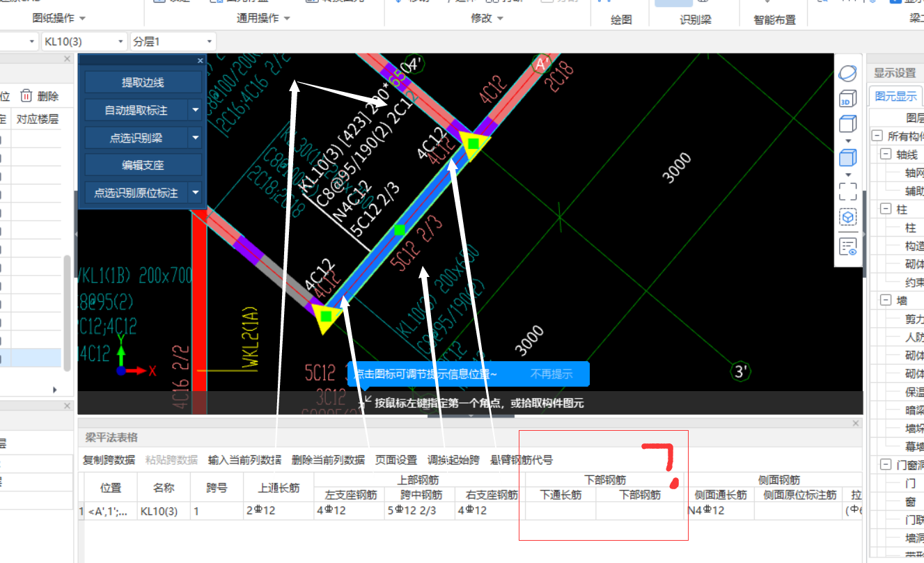Image resolution: width=924 pixels, height=563 pixels.
Task: Click 悬臂钢筋代号 in table toolbar
Action: click(522, 460)
